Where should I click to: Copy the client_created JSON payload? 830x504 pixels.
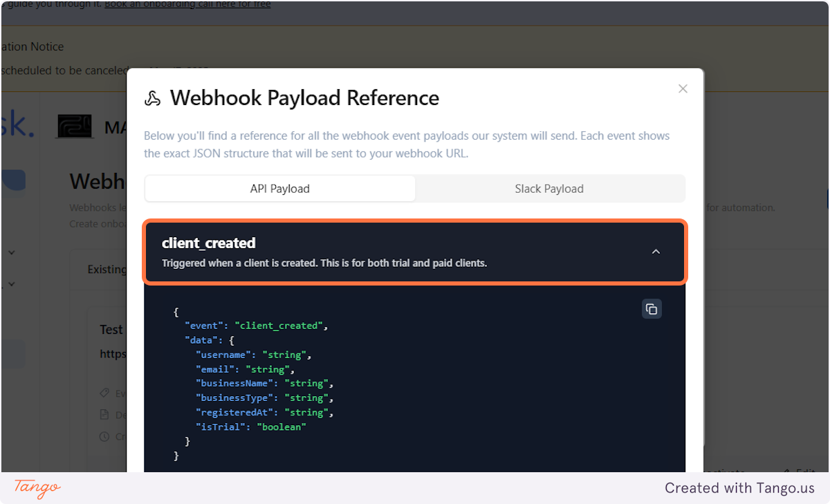click(652, 308)
